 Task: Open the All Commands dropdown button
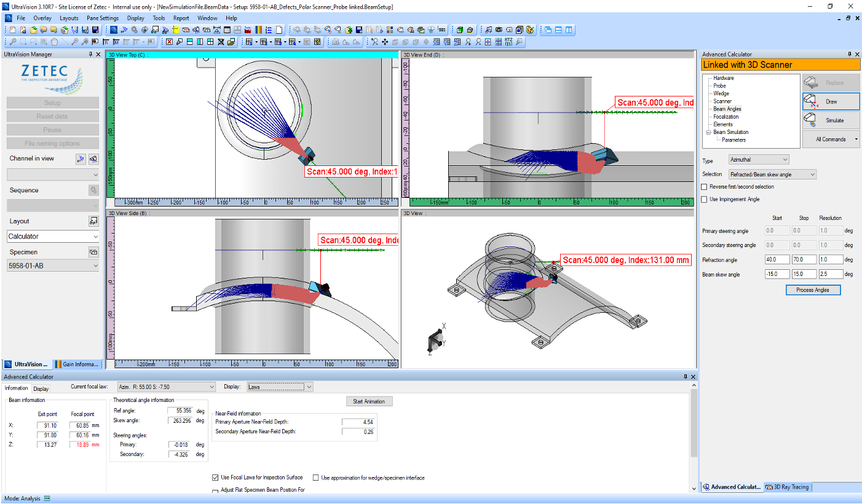(831, 139)
